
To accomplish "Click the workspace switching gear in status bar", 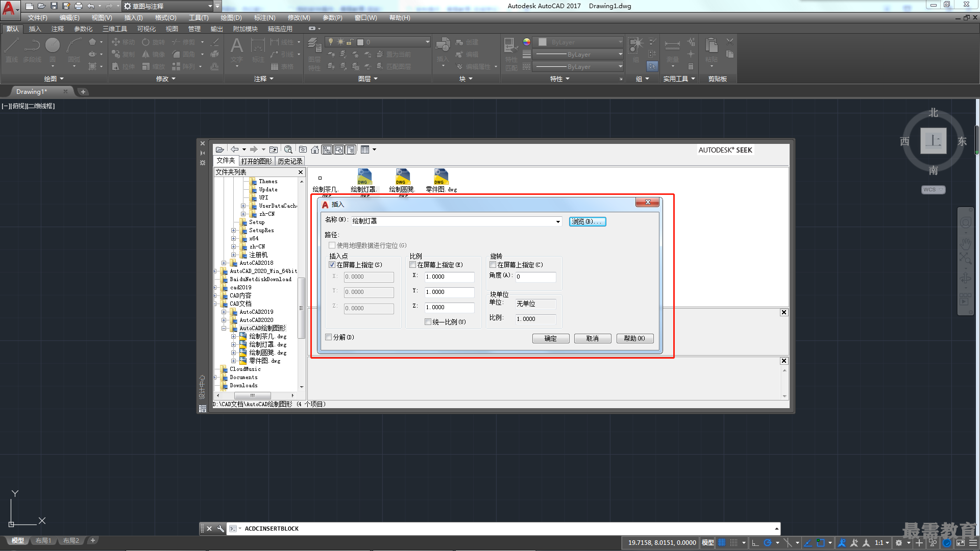I will (899, 542).
